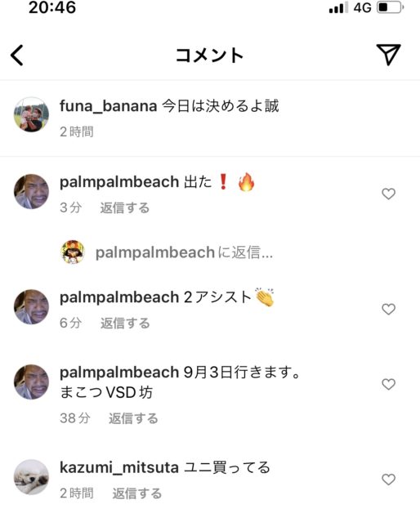Open funa_banana's profile picture
Screen dimensions: 420x531
point(31,115)
